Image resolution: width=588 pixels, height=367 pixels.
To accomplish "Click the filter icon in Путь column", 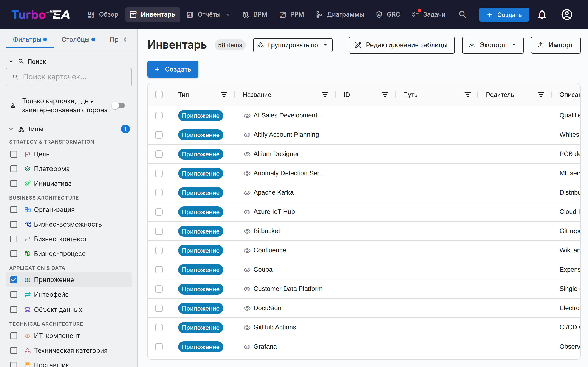I will [x=467, y=95].
